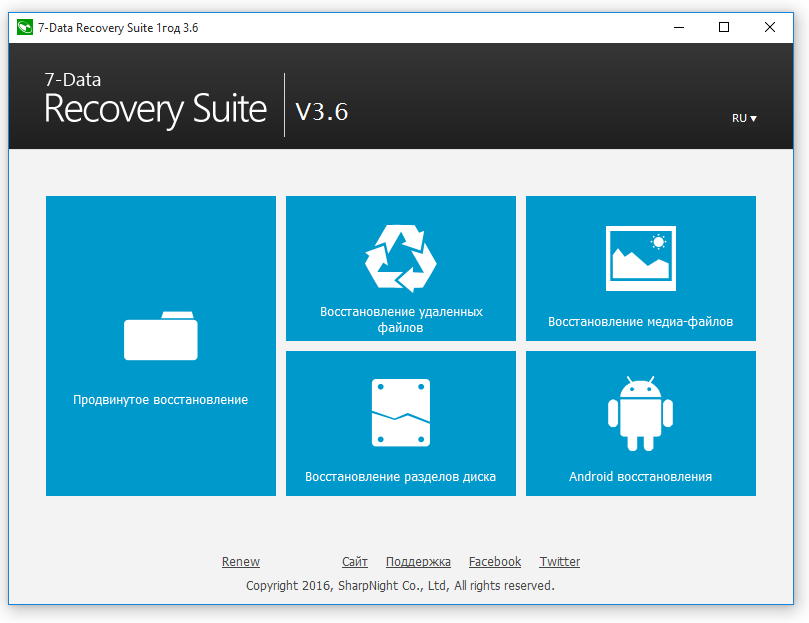The width and height of the screenshot is (809, 623).
Task: Open the Поддержка link
Action: pyautogui.click(x=418, y=562)
